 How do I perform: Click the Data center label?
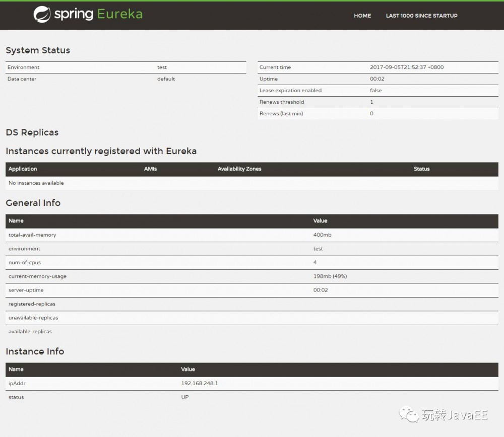(22, 79)
